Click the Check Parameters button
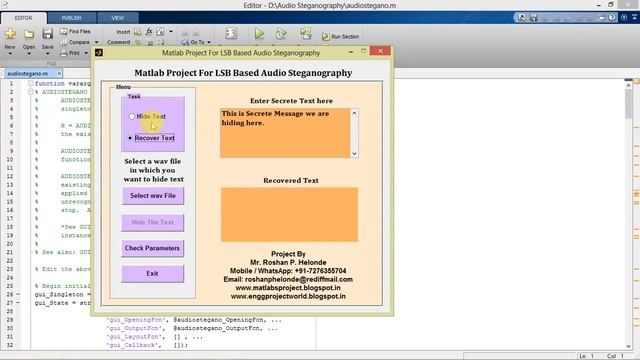This screenshot has width=640, height=360. 152,248
